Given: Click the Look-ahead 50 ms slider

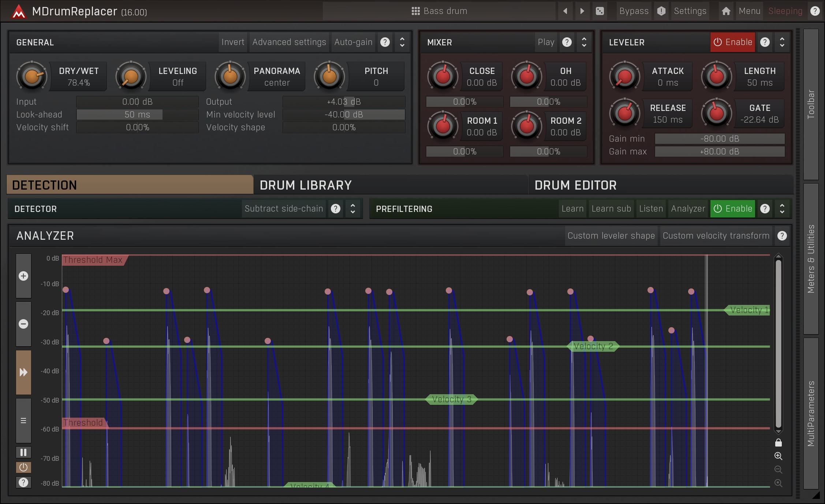Looking at the screenshot, I should (137, 115).
